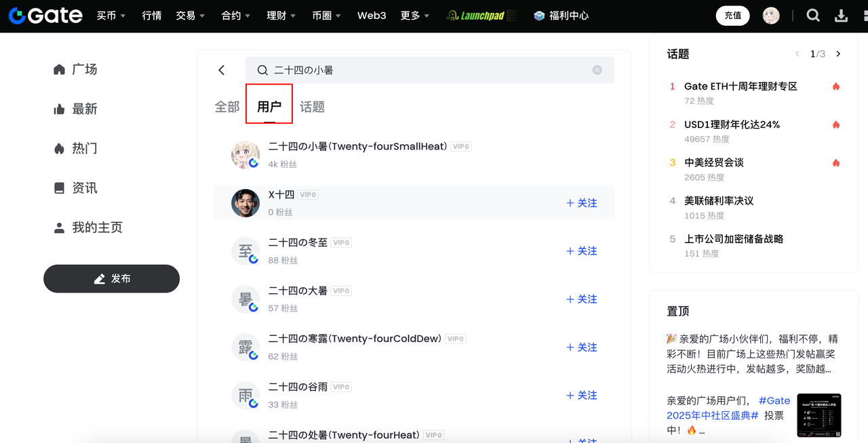The width and height of the screenshot is (868, 443).
Task: Open 我的主页 via the person icon
Action: point(60,228)
